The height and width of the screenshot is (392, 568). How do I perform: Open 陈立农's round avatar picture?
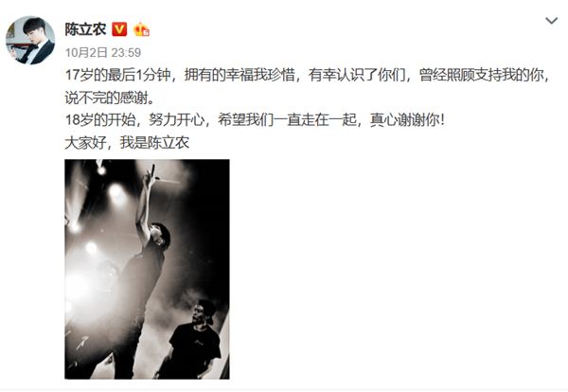pos(30,40)
